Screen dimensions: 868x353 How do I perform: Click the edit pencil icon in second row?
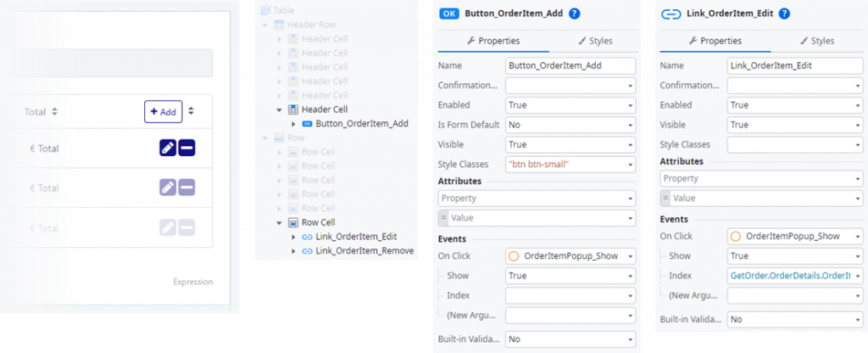(168, 188)
